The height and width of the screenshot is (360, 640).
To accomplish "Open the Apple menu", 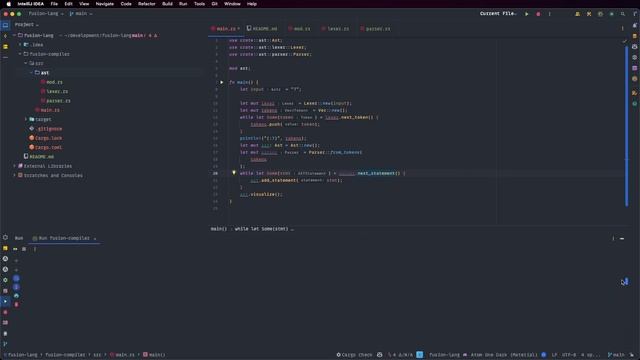I will pyautogui.click(x=8, y=4).
